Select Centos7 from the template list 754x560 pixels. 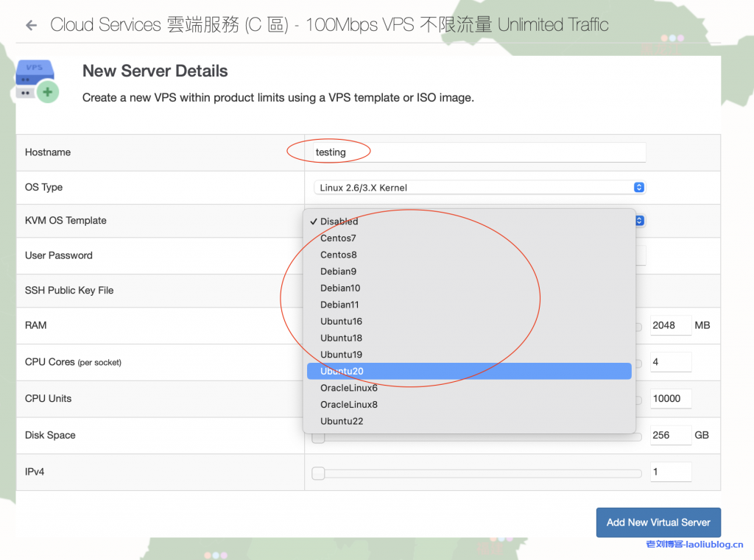[x=338, y=238]
